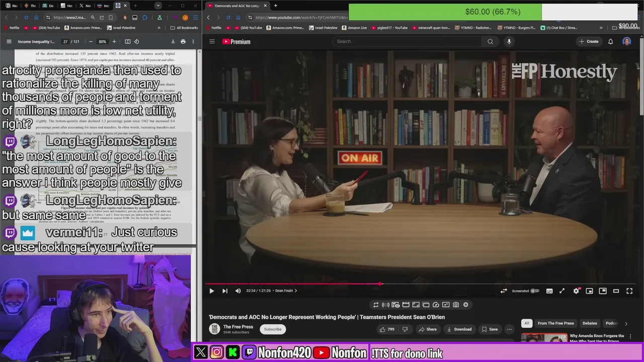644x362 pixels.
Task: Subscribe to The Free Press
Action: (273, 329)
